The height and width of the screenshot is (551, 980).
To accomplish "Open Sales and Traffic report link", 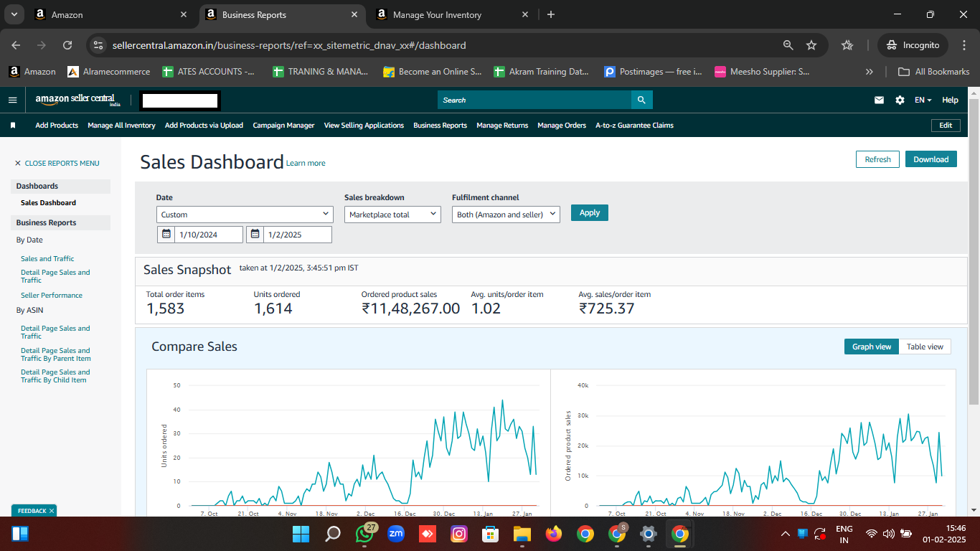I will pos(47,258).
